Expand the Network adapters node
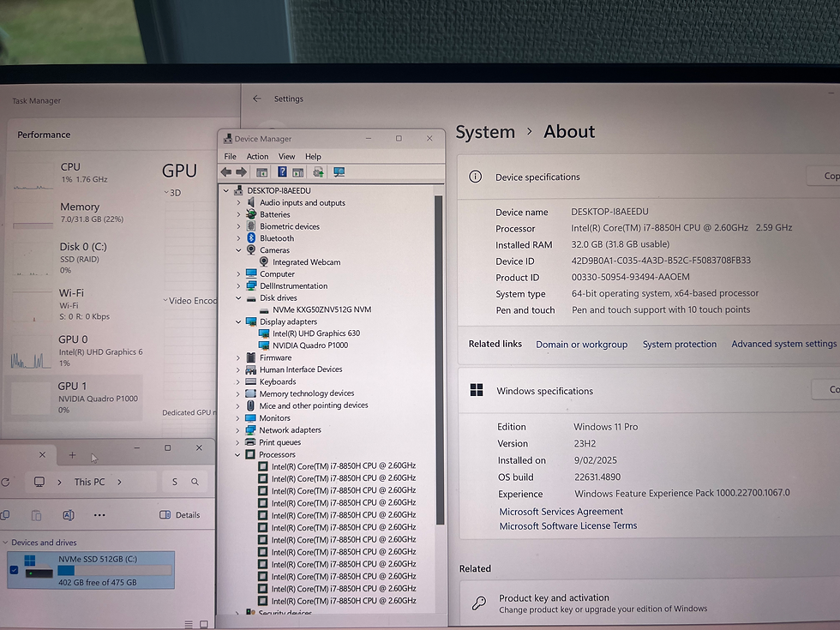The image size is (840, 630). [238, 429]
